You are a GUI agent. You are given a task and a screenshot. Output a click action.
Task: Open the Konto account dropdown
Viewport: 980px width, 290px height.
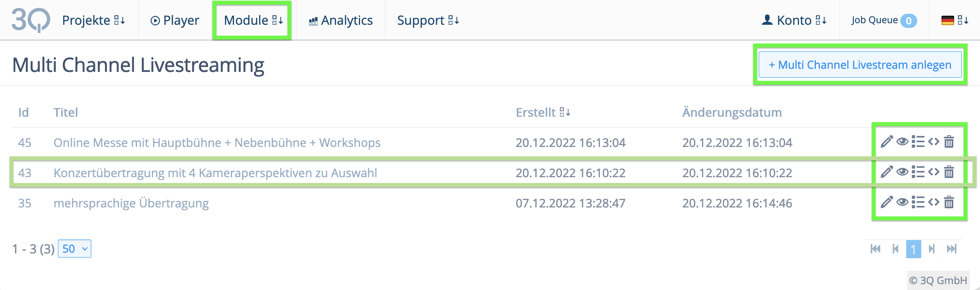click(x=794, y=20)
